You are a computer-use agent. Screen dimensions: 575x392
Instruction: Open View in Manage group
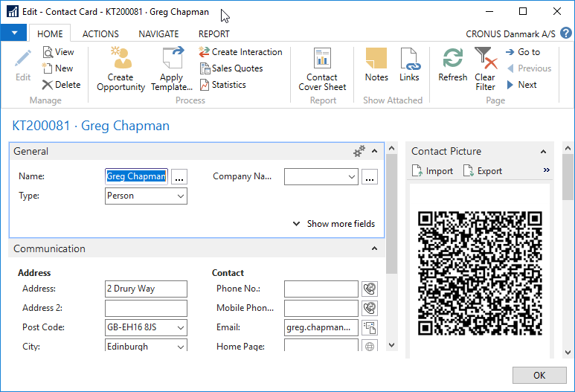(x=58, y=52)
